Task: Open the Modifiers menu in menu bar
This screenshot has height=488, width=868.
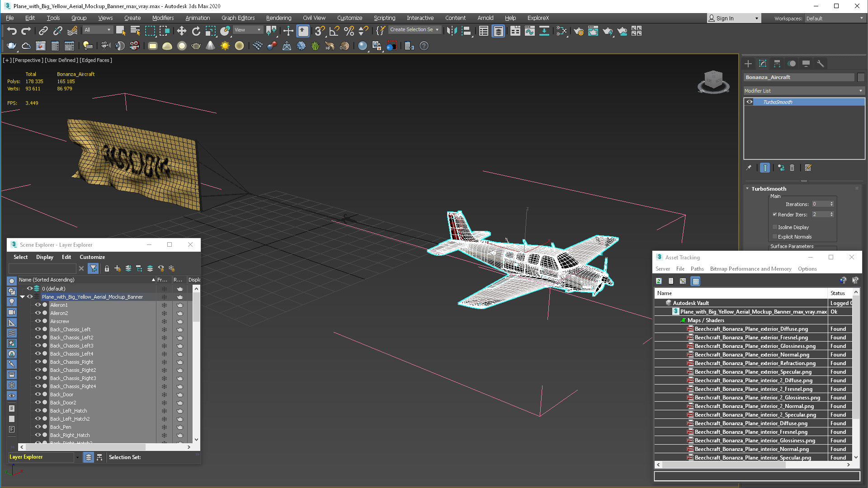Action: (162, 17)
